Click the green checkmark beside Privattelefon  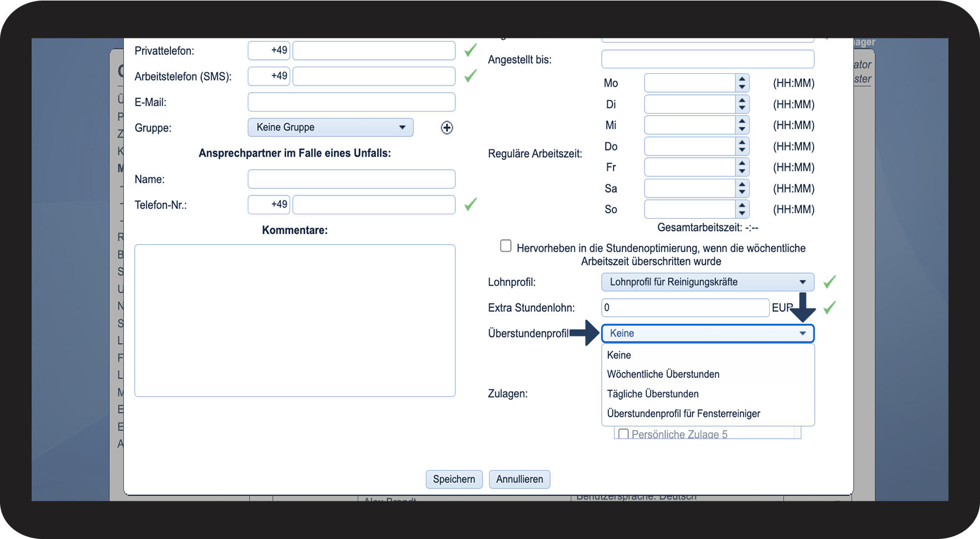pyautogui.click(x=470, y=51)
